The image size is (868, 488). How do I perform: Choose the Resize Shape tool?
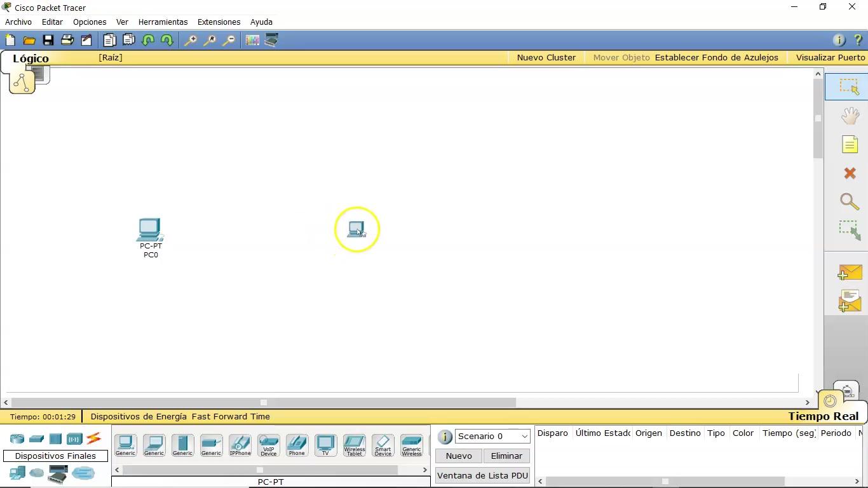(x=850, y=230)
